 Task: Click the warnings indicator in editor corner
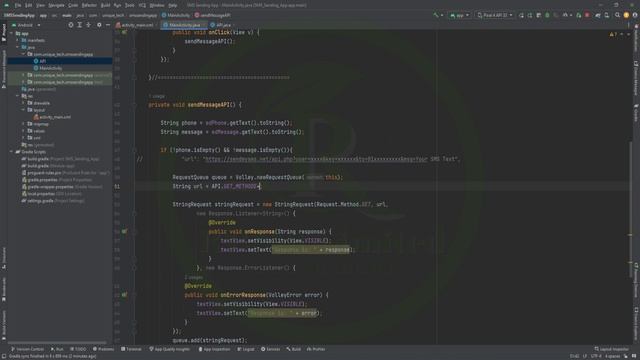pos(613,35)
